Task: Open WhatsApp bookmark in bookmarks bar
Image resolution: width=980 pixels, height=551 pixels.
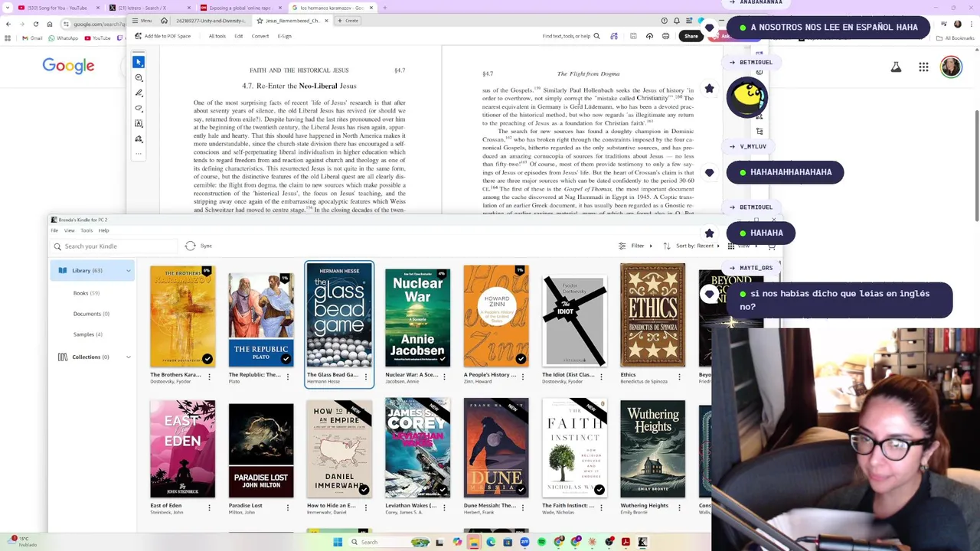Action: 64,37
